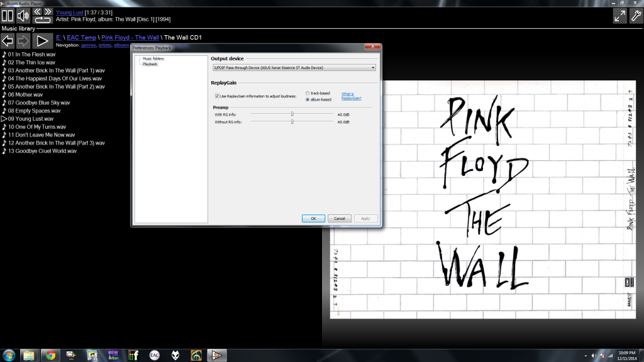644x362 pixels.
Task: Skip to the next track
Action: [48, 11]
